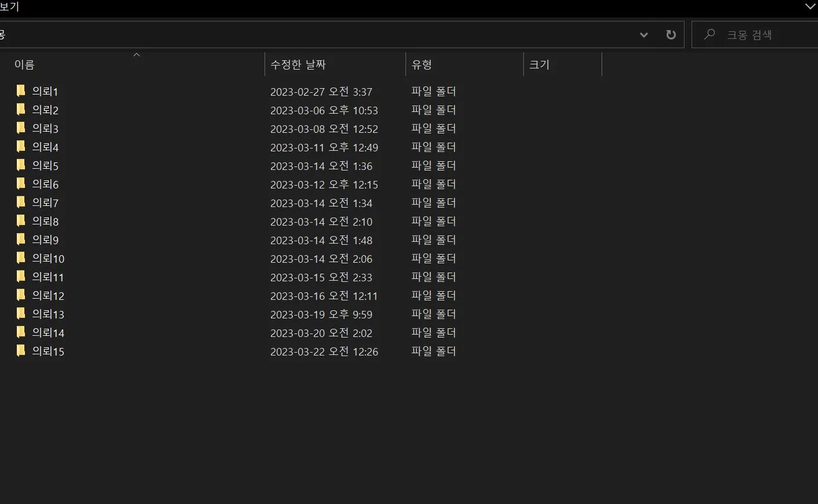The height and width of the screenshot is (504, 818).
Task: Click the folder icon of 의뢰13
Action: point(21,313)
